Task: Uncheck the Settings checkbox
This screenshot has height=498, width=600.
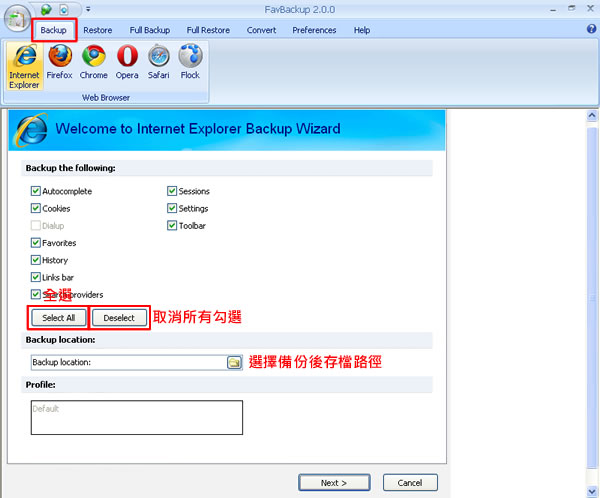Action: 172,208
